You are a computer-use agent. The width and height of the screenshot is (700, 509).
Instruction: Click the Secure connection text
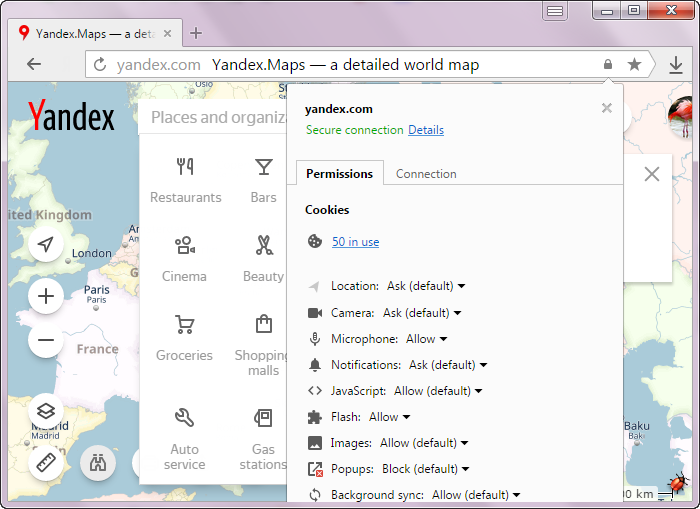(354, 130)
